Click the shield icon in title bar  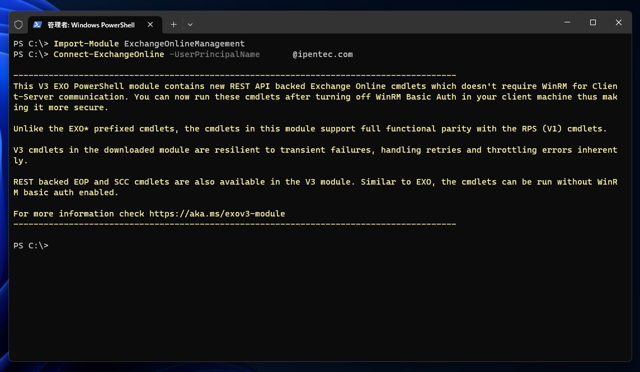tap(18, 25)
